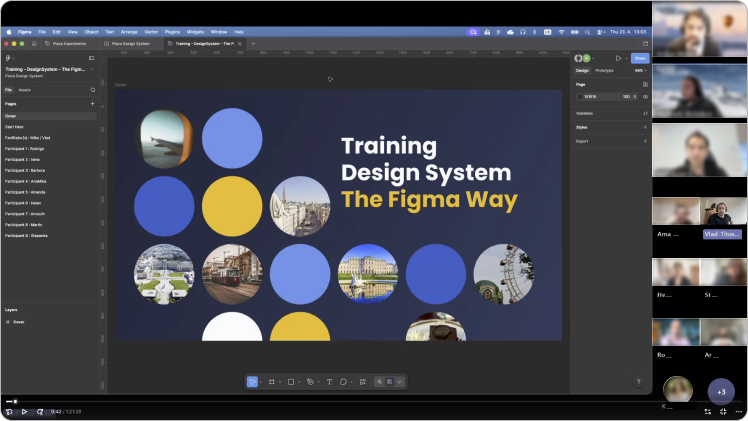Viewport: 748px width, 421px height.
Task: Open macOS Control Center icon
Action: [600, 32]
